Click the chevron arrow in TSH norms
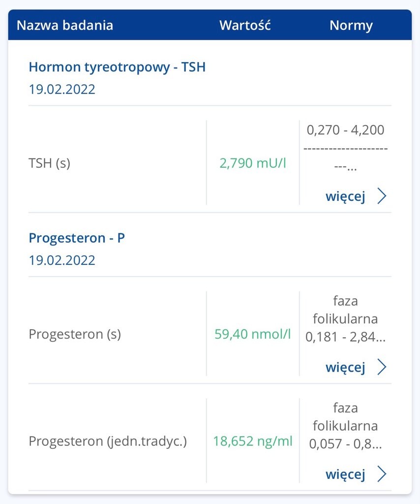This screenshot has width=420, height=504. [382, 196]
